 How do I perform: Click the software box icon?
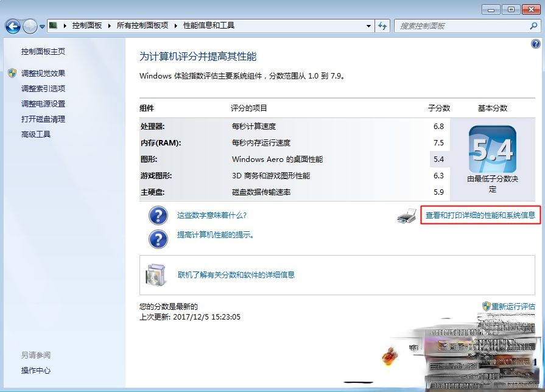(155, 275)
